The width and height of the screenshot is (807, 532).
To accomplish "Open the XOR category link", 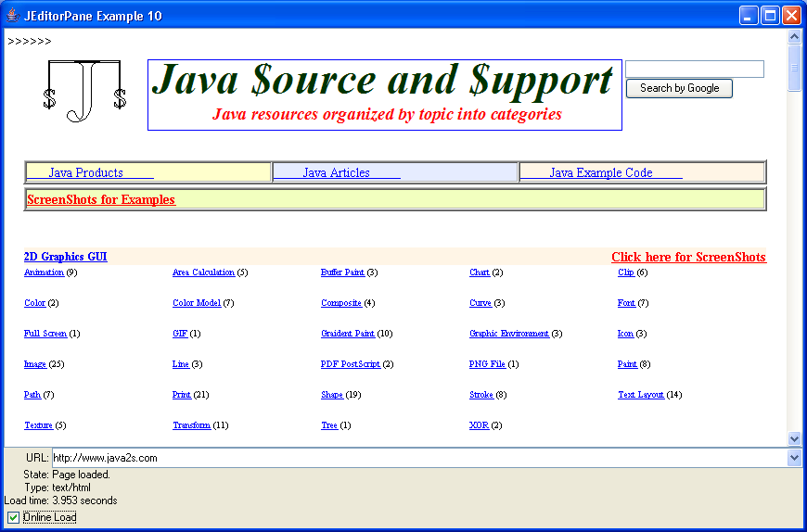I will (x=480, y=425).
